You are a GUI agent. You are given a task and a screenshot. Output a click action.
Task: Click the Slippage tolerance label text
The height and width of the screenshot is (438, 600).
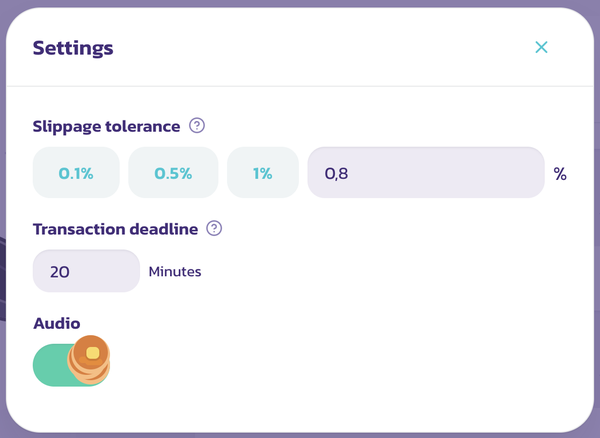[106, 126]
